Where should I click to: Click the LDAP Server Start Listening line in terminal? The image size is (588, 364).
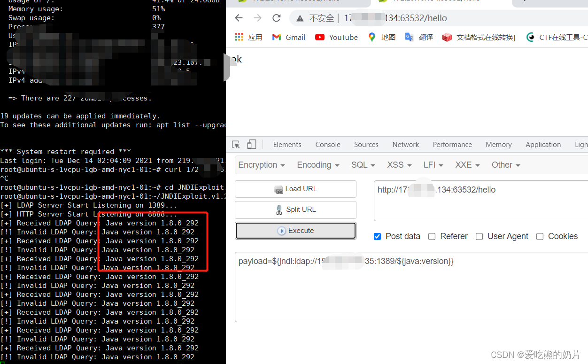pos(89,205)
